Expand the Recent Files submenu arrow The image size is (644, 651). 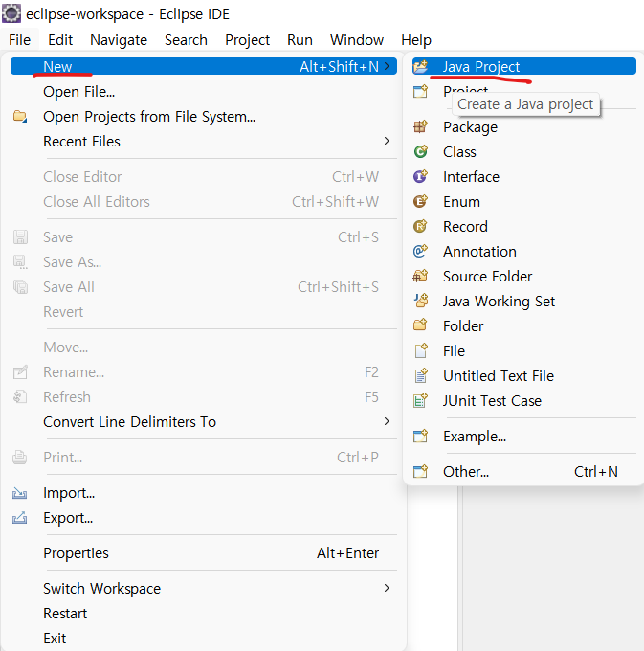coord(387,141)
